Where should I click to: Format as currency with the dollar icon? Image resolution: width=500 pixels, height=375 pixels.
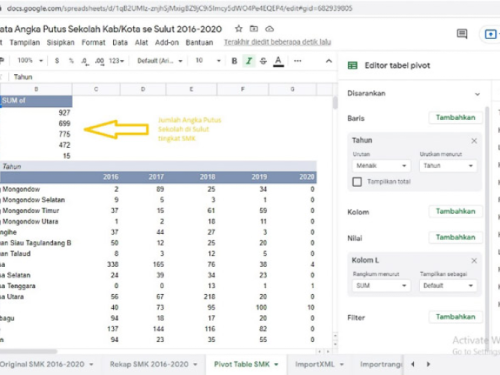[57, 61]
